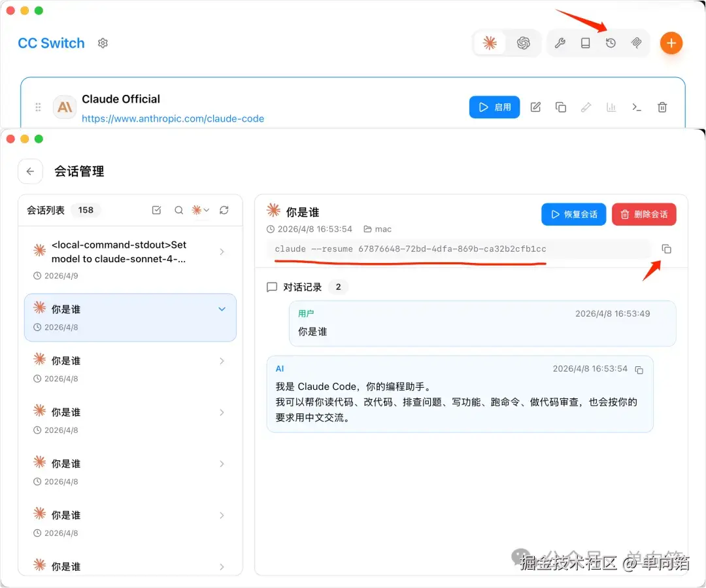Screen dimensions: 706x588
Task: Duplicate Claude Official provider
Action: pyautogui.click(x=561, y=107)
